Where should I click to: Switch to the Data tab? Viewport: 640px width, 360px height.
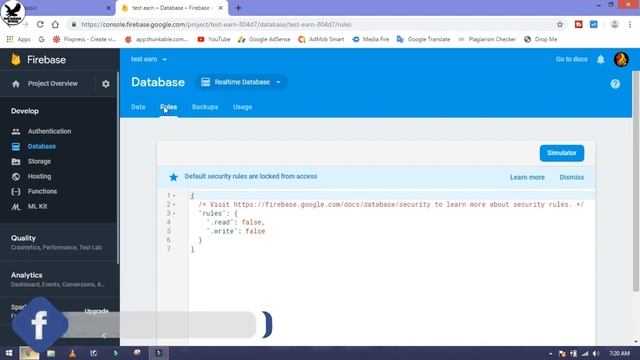[138, 107]
